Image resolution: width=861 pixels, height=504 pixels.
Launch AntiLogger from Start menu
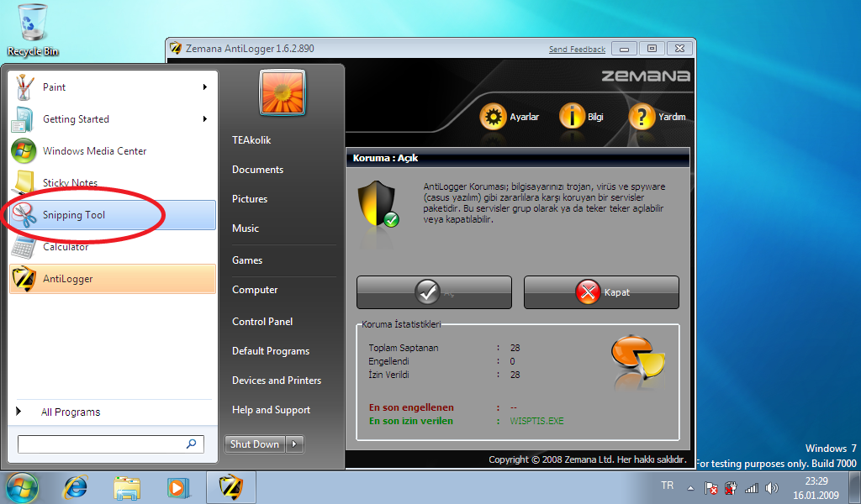(x=113, y=279)
